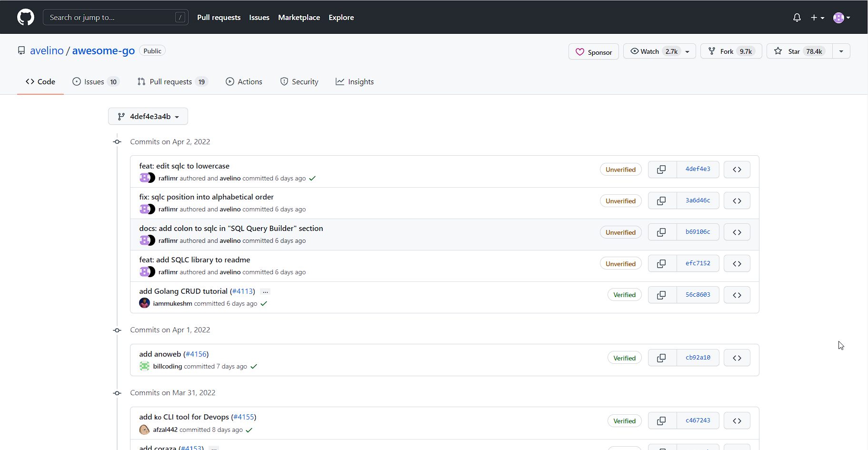Browse repository at commit efc7152

(x=737, y=264)
